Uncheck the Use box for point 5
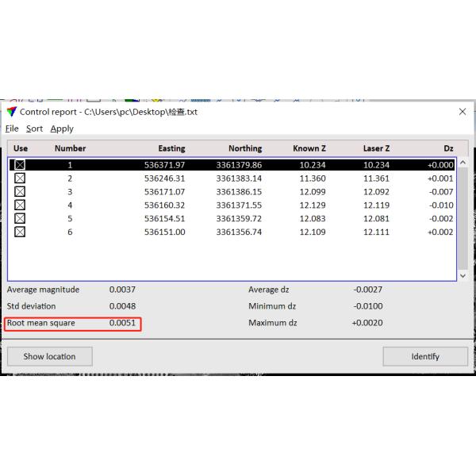The height and width of the screenshot is (476, 476). [x=20, y=219]
